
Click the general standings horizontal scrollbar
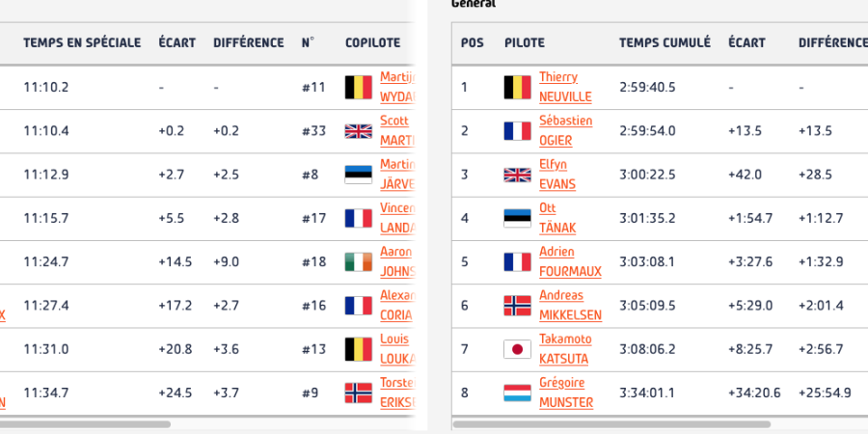click(611, 423)
